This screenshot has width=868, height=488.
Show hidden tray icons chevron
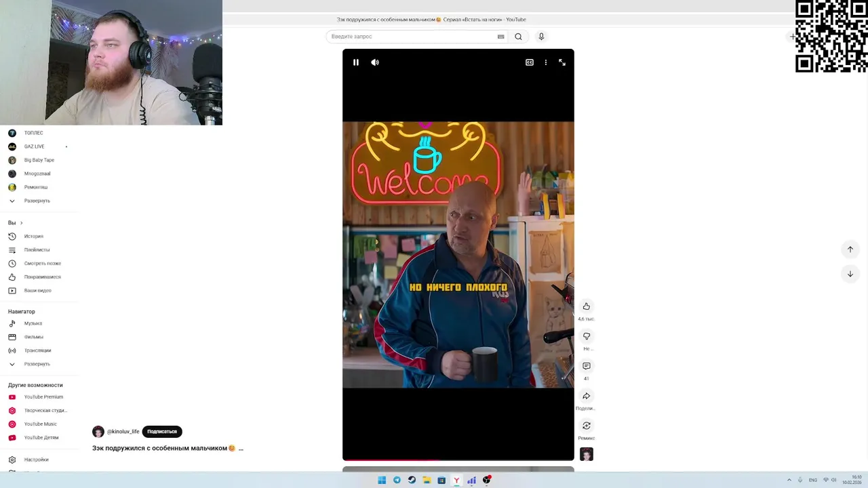point(789,480)
